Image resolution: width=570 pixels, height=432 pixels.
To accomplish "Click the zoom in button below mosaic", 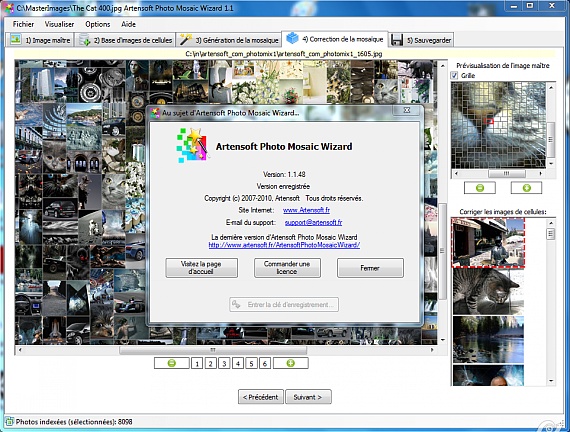I will 290,363.
